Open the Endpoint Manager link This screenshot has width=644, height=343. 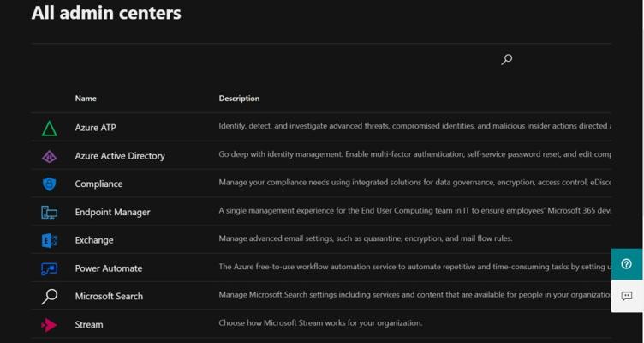(x=112, y=212)
